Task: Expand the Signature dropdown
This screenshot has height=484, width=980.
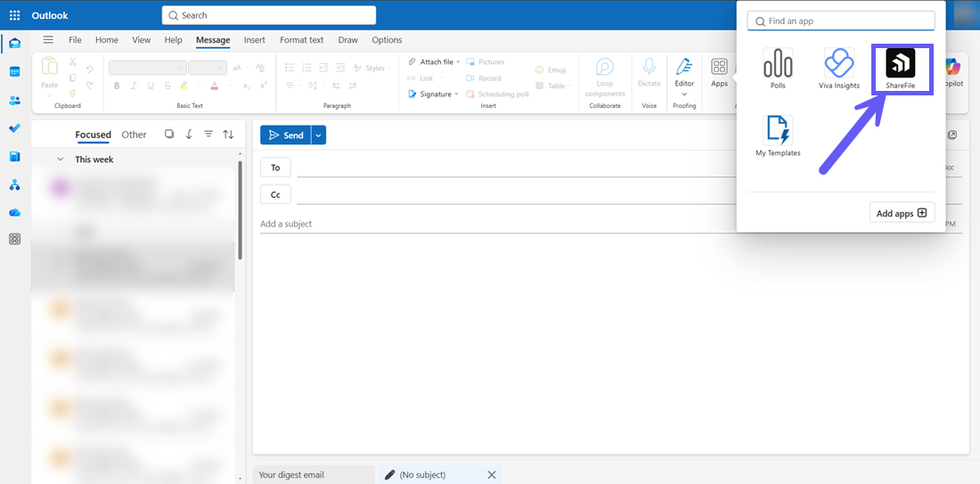Action: click(456, 94)
